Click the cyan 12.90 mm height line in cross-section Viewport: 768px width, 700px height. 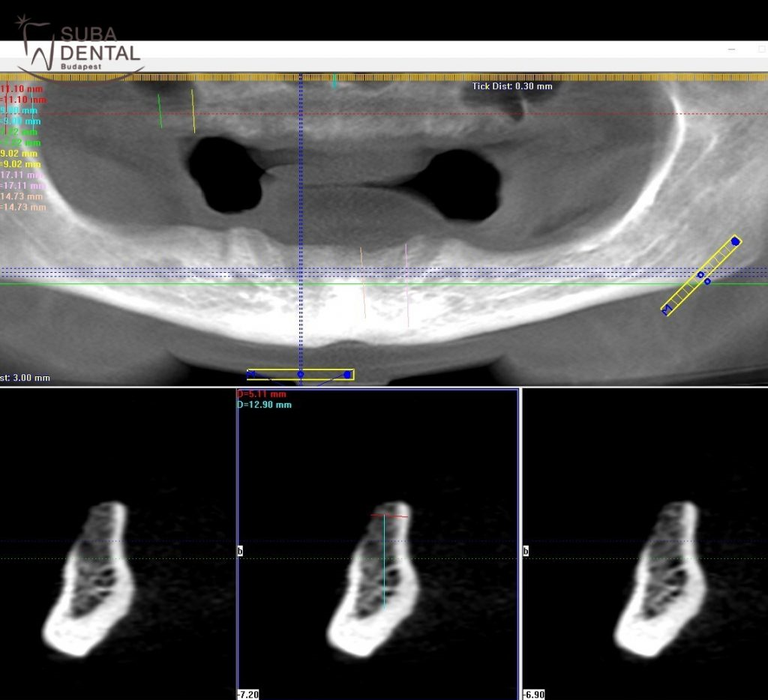click(384, 562)
